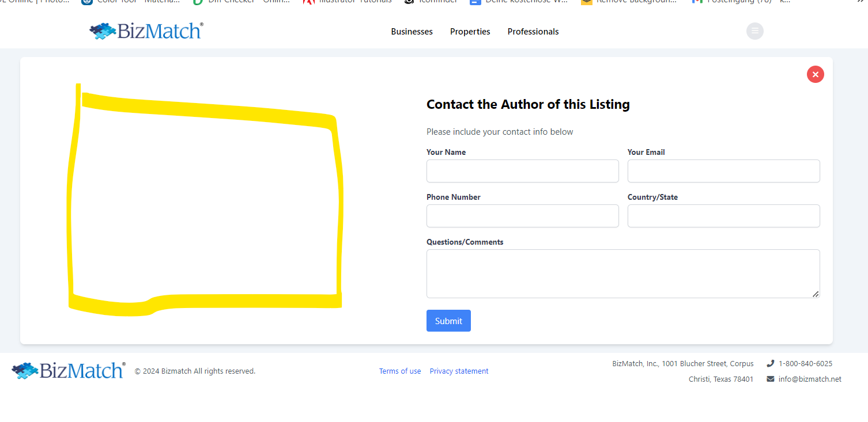Image resolution: width=868 pixels, height=422 pixels.
Task: Open the Terms of use link
Action: [x=399, y=371]
